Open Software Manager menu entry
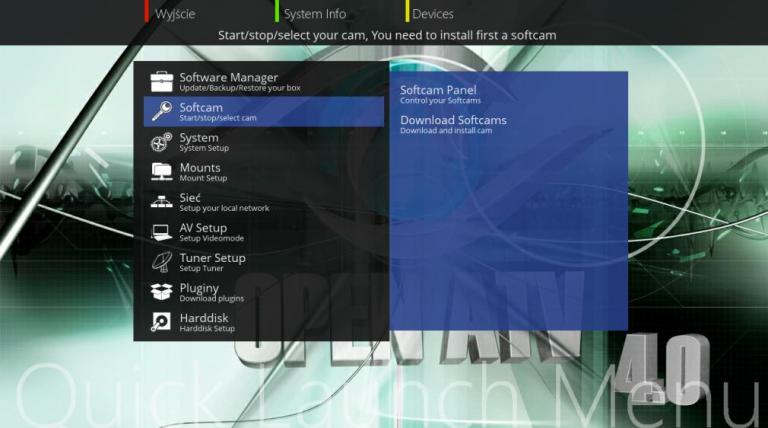The width and height of the screenshot is (768, 428). coord(264,82)
